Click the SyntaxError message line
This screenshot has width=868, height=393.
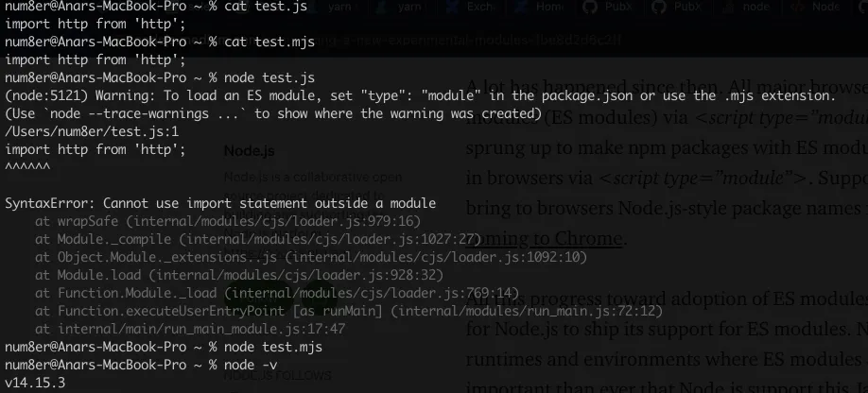220,203
